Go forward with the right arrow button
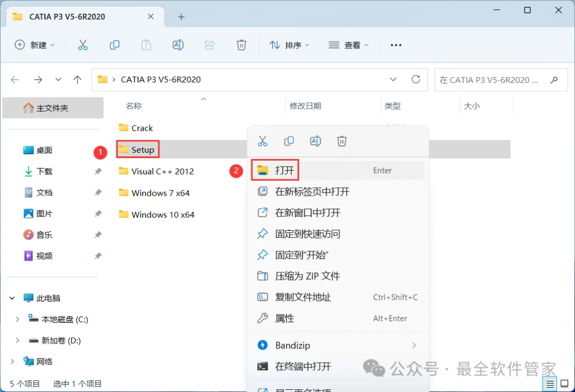Viewport: 575px width, 392px height. tap(38, 79)
